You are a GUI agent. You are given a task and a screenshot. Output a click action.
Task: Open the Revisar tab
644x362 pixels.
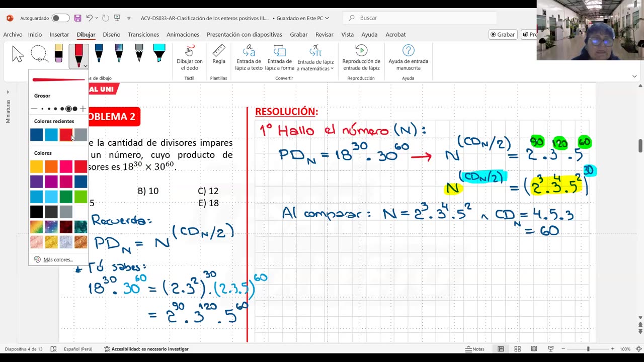pos(324,35)
